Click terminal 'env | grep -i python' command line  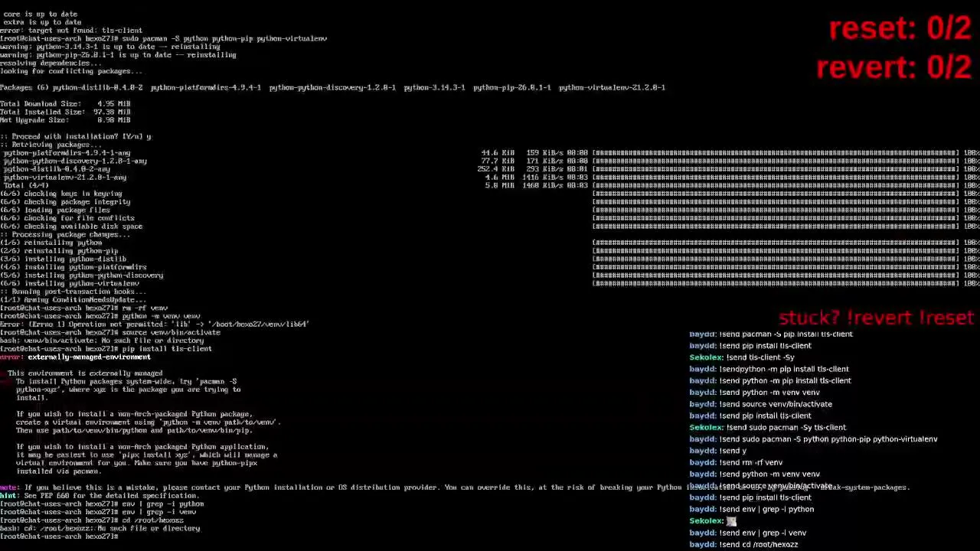tap(102, 504)
